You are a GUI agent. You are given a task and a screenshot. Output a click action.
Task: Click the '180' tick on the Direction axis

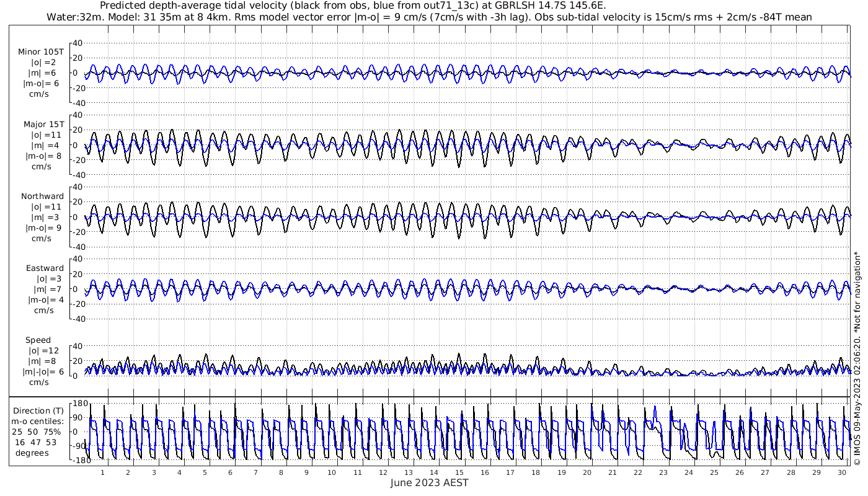coord(79,404)
